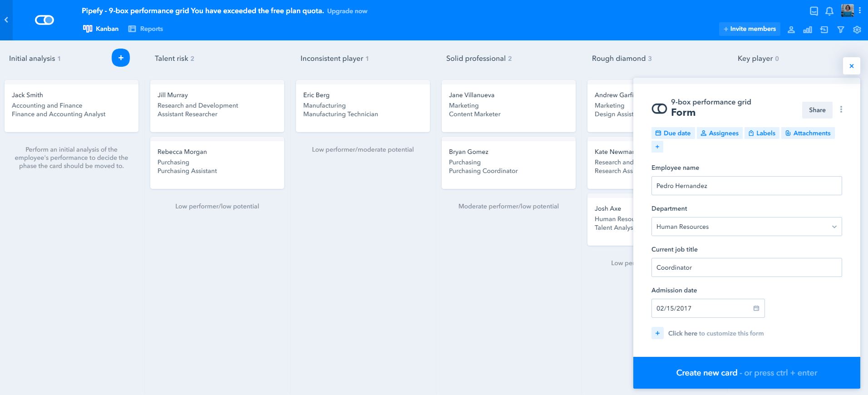Open the notifications bell
Screen dimensions: 868x395
pyautogui.click(x=829, y=11)
